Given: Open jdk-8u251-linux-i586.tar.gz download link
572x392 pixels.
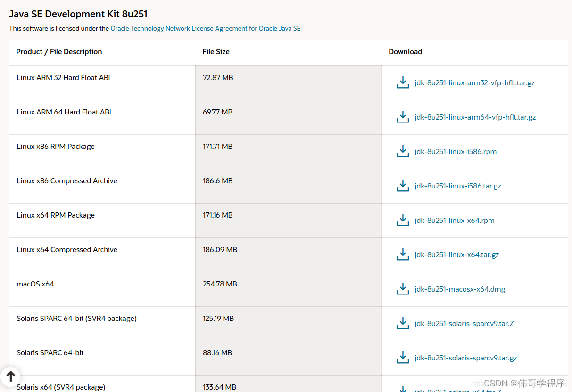Looking at the screenshot, I should [458, 186].
